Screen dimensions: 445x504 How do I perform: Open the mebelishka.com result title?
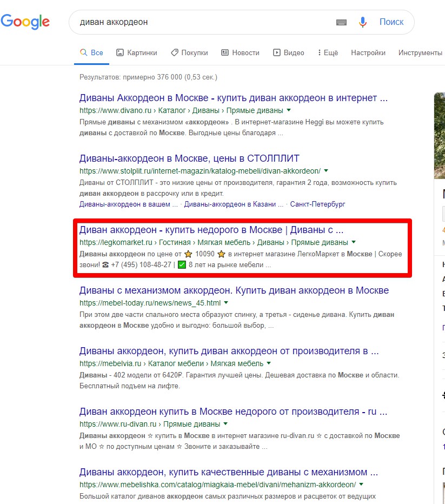click(228, 472)
